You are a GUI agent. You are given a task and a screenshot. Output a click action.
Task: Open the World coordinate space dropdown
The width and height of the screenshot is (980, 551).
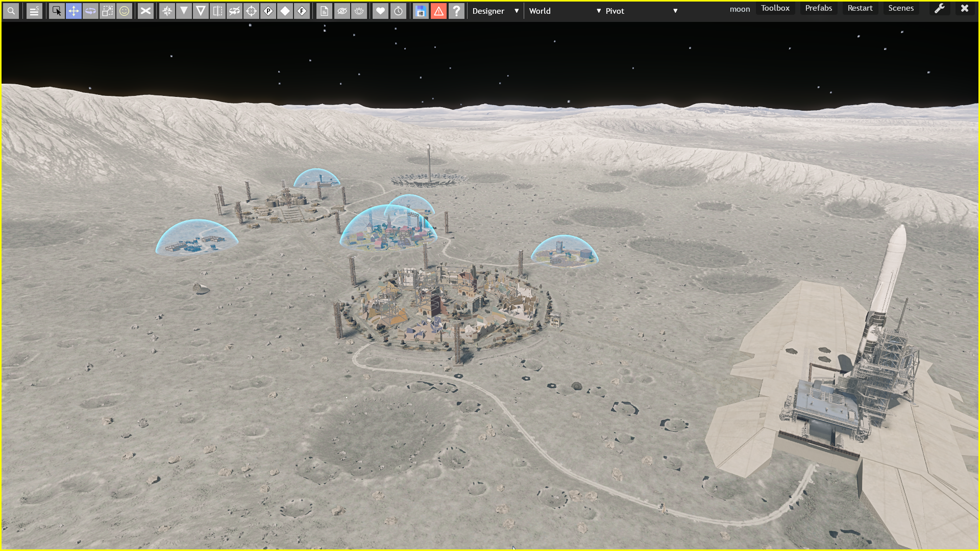click(x=565, y=11)
